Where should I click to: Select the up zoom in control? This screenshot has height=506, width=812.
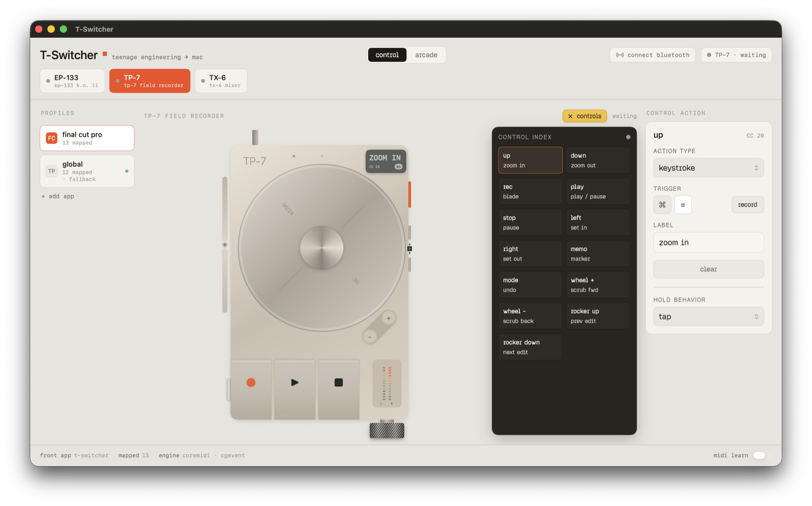(530, 160)
